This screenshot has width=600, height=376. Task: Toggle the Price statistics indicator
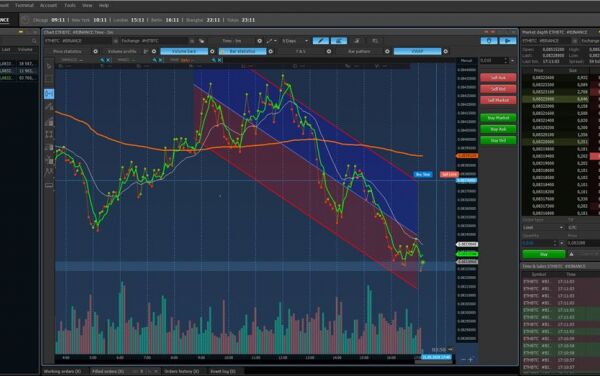click(x=67, y=51)
